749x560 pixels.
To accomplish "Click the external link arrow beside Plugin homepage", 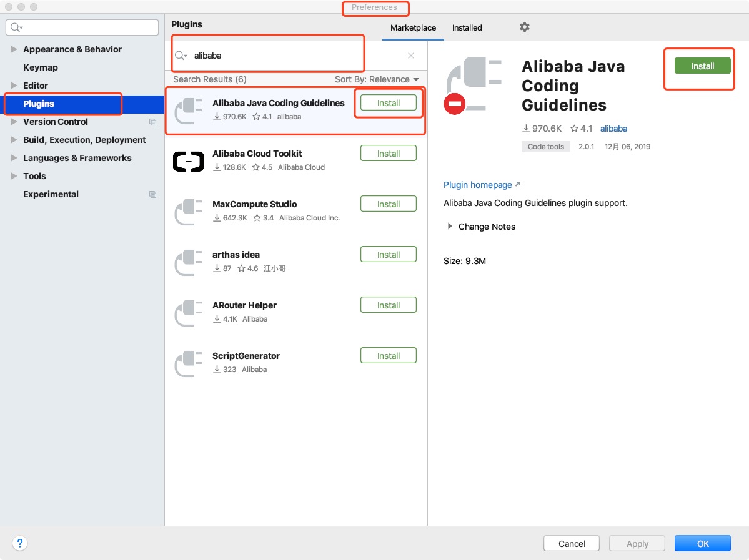I will tap(518, 184).
